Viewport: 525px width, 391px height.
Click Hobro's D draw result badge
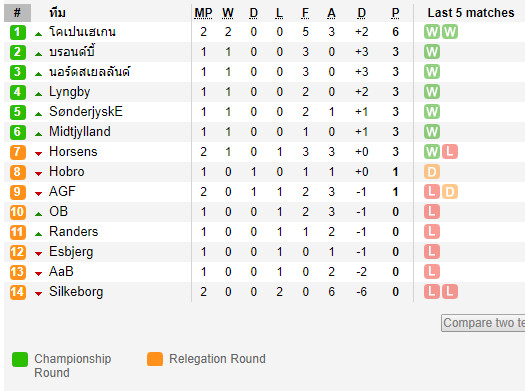coord(432,172)
